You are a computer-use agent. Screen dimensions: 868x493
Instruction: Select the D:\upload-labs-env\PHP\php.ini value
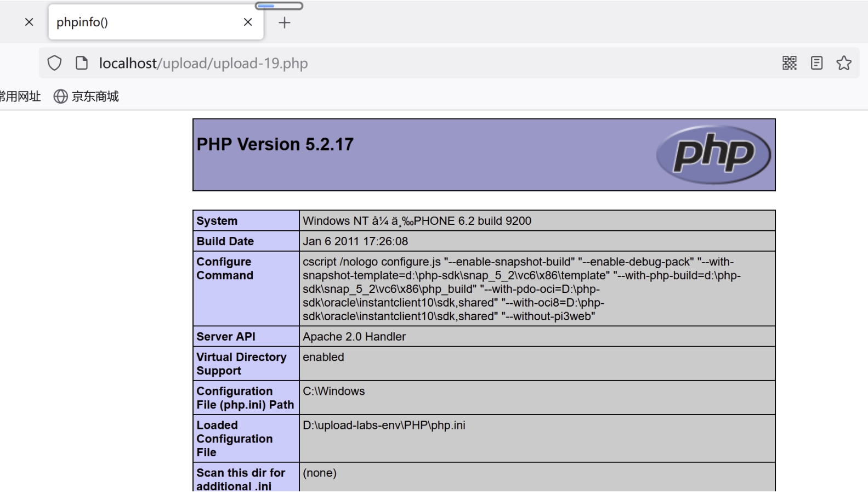point(384,425)
